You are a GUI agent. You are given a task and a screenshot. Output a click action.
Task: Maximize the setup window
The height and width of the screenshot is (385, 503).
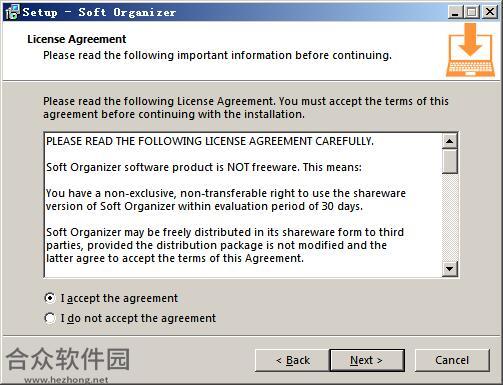point(472,12)
